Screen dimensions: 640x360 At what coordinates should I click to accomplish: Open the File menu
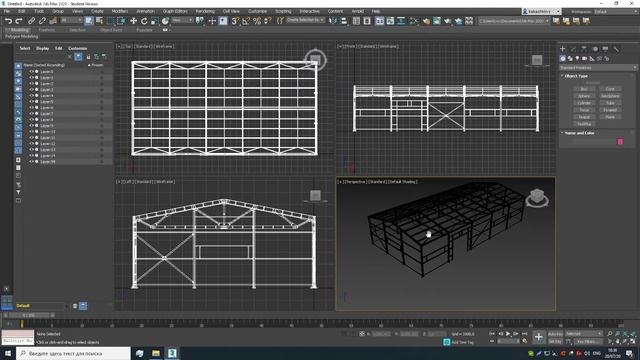[x=7, y=11]
